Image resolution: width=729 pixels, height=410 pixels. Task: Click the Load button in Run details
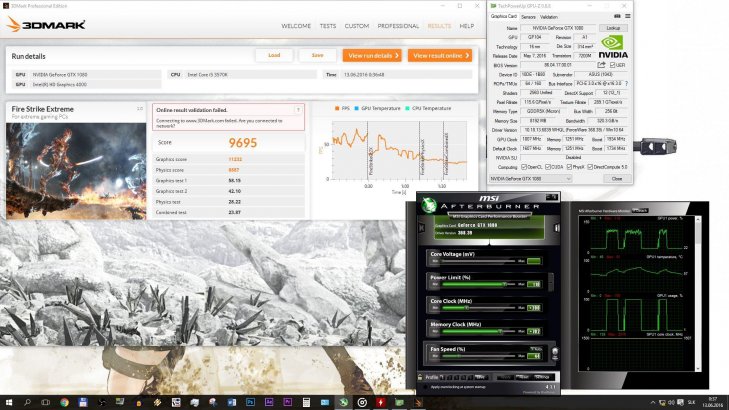[274, 55]
